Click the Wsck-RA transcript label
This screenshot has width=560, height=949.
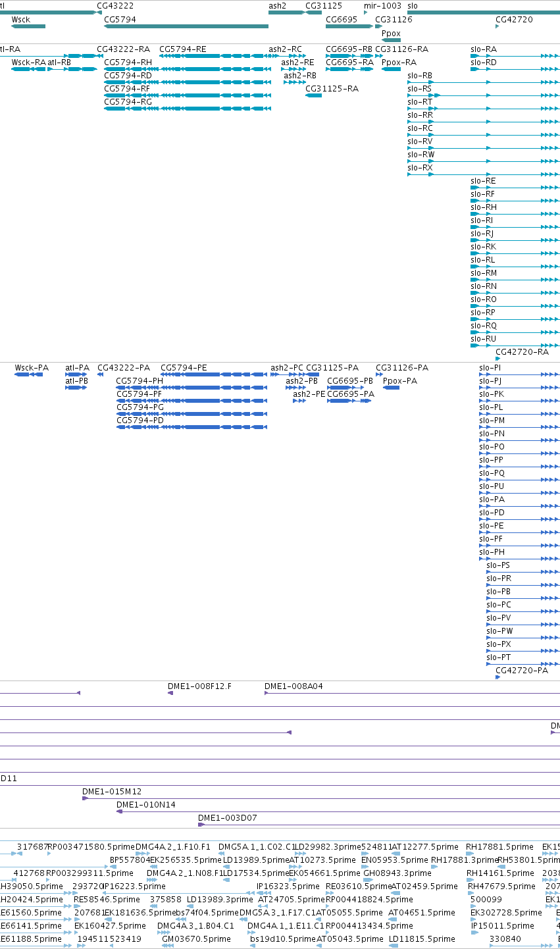point(28,63)
